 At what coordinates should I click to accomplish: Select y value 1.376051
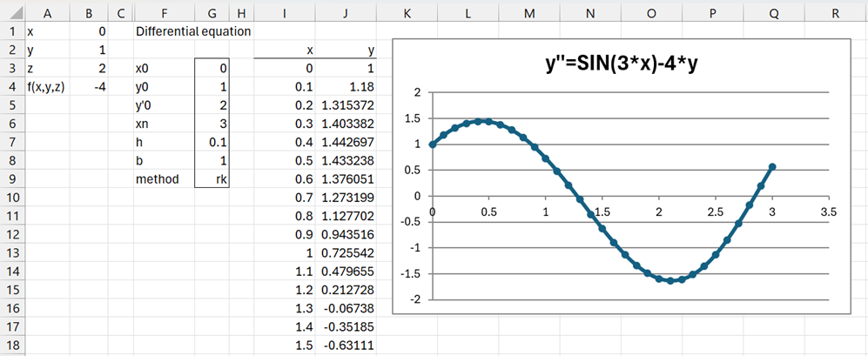tap(346, 179)
